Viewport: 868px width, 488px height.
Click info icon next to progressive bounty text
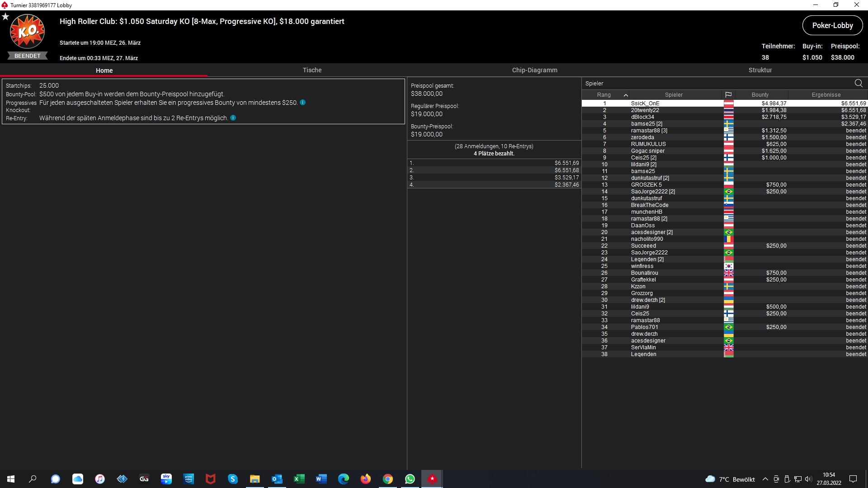tap(303, 103)
